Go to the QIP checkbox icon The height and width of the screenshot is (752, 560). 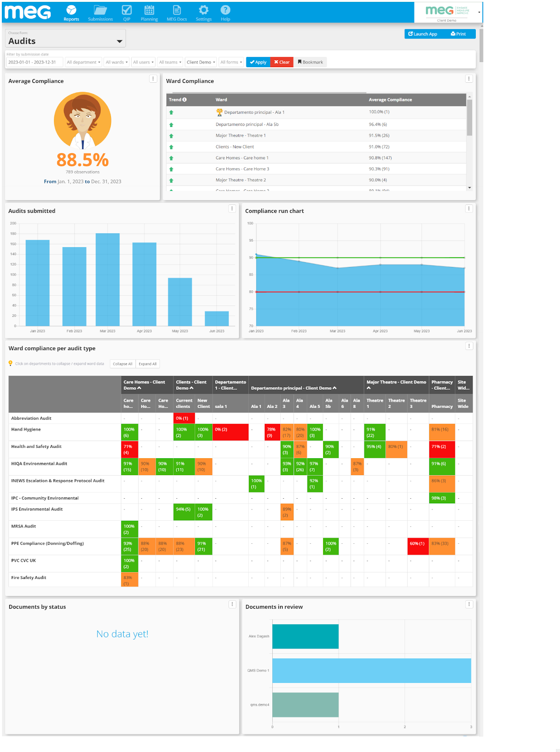coord(126,10)
